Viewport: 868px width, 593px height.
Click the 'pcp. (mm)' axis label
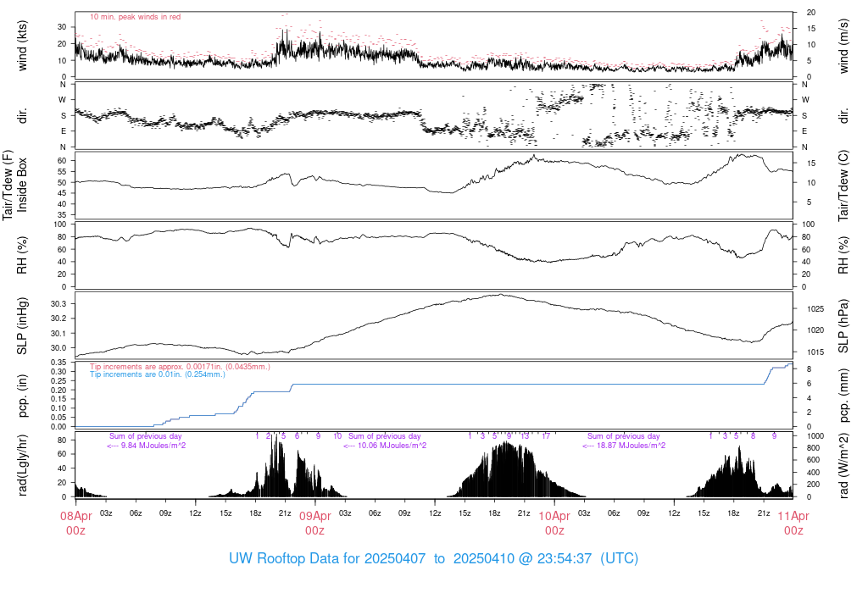click(x=843, y=396)
